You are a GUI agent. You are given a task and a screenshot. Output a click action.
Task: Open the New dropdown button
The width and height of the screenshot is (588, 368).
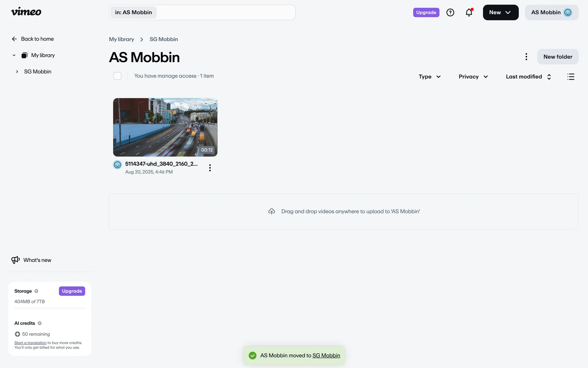(500, 12)
